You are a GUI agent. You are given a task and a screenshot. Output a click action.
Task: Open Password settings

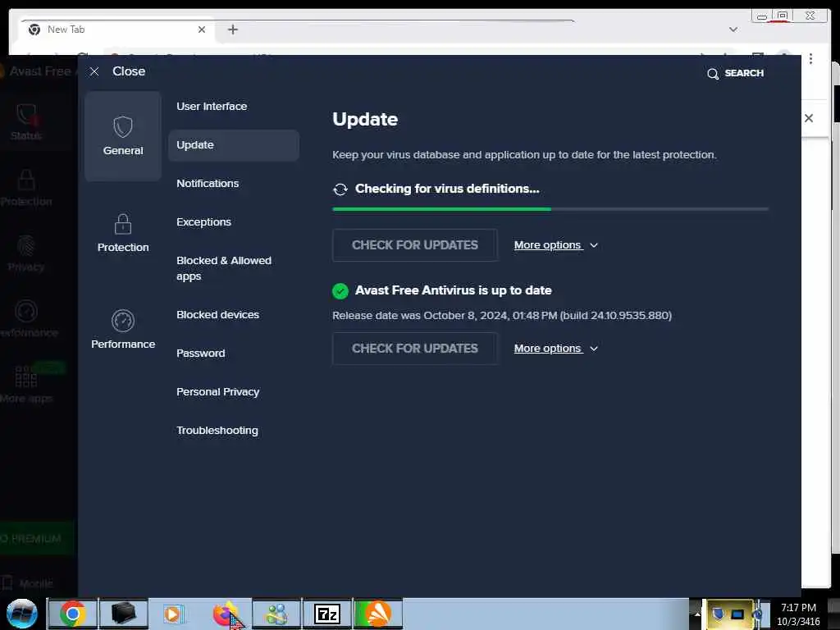pos(200,353)
